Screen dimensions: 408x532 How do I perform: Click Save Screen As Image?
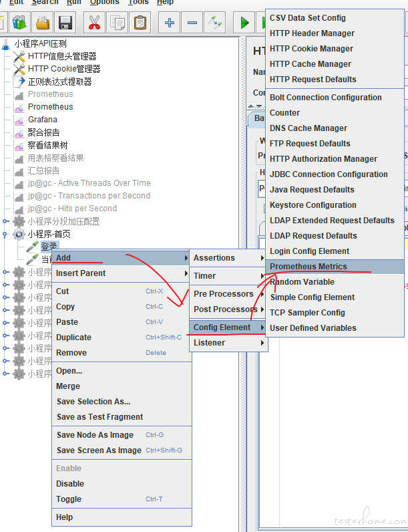click(122, 450)
